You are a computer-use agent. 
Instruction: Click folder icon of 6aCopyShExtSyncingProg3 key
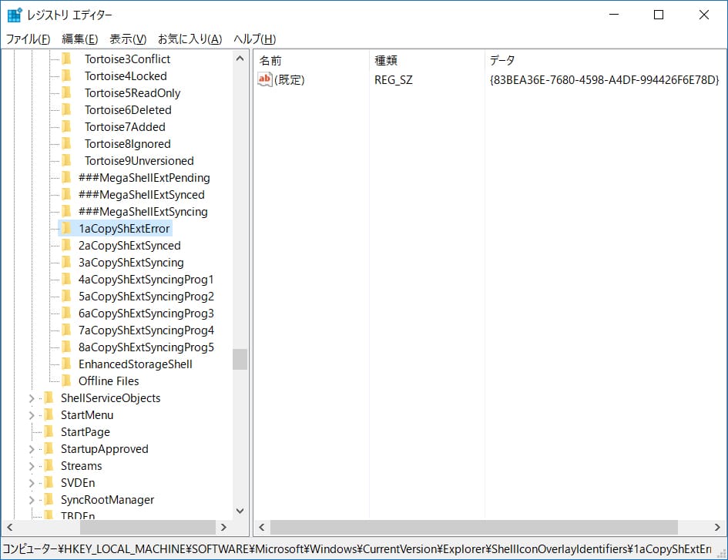tap(67, 313)
